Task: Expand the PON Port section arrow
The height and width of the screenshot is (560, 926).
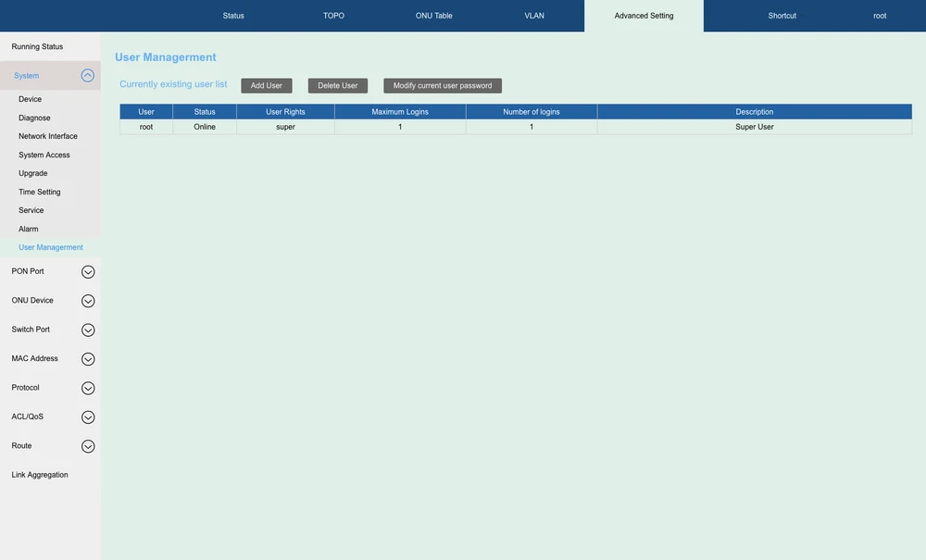Action: coord(88,272)
